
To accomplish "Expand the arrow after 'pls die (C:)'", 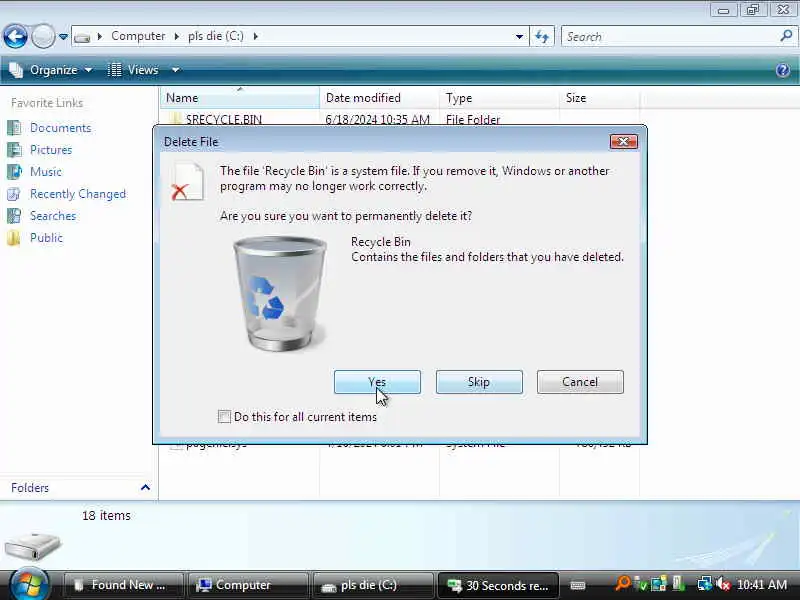I will point(256,36).
